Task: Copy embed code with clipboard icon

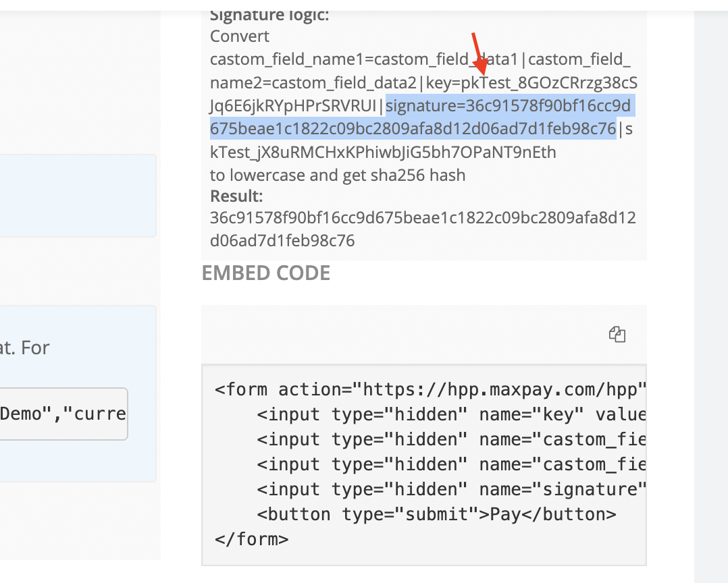Action: point(617,334)
